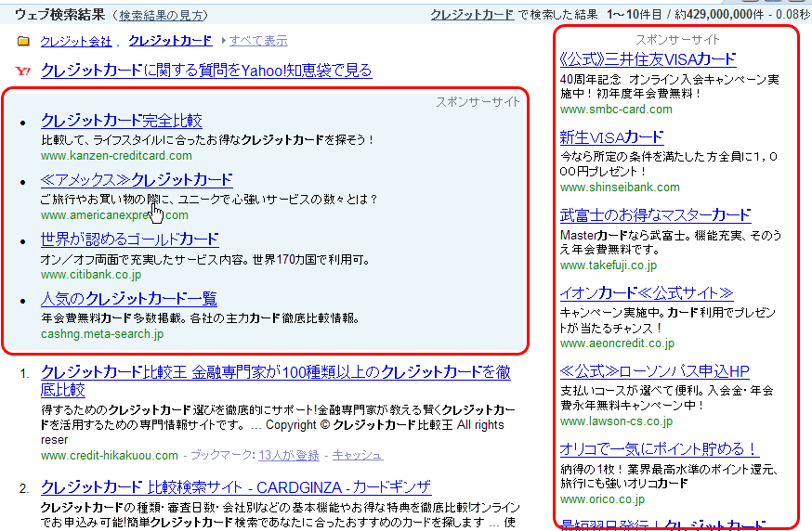Open the クレジット会社 category link

coord(76,42)
